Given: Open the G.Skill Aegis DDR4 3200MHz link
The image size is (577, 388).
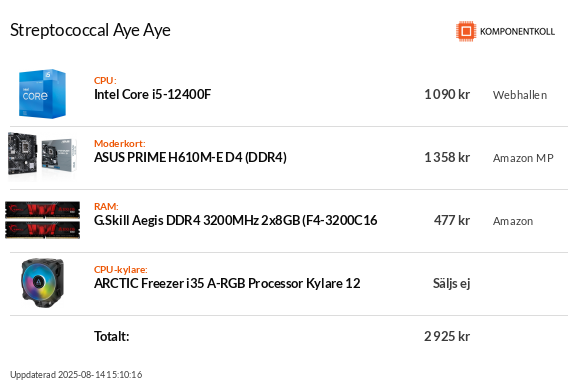Looking at the screenshot, I should [x=236, y=220].
